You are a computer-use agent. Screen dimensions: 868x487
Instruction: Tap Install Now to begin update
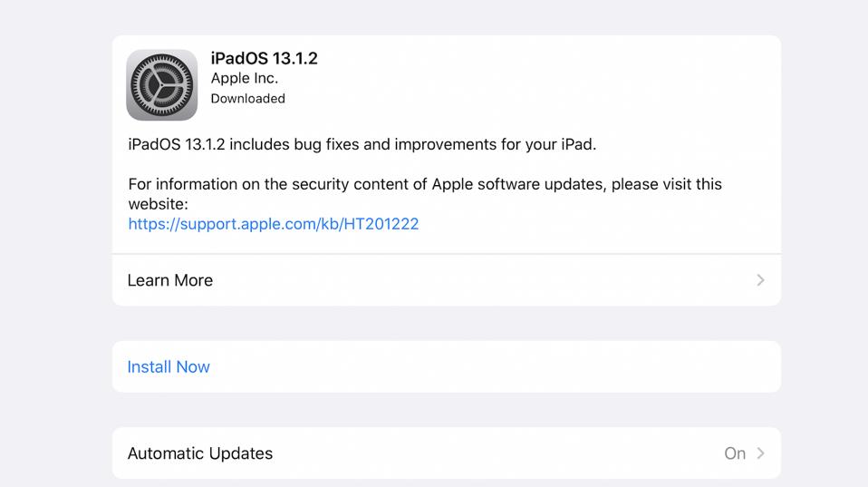pyautogui.click(x=446, y=366)
